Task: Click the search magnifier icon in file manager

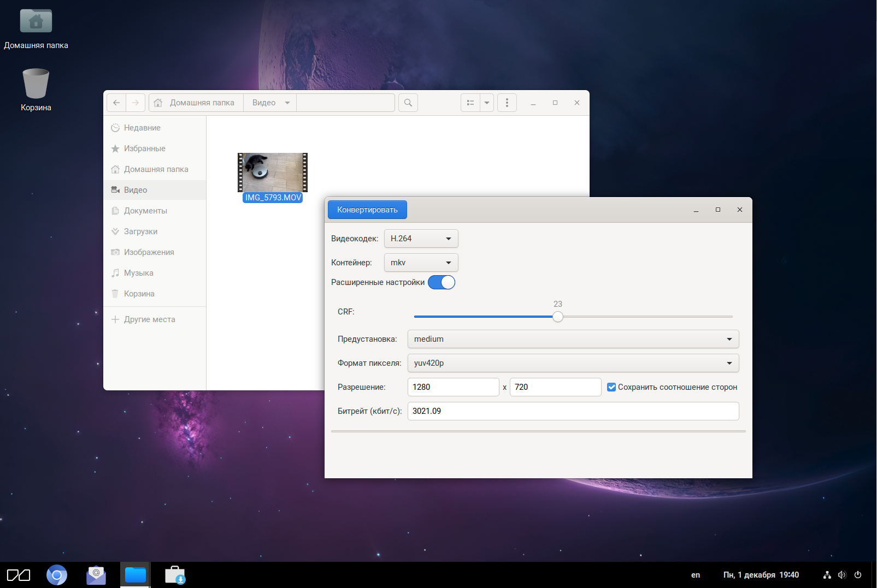Action: click(408, 103)
